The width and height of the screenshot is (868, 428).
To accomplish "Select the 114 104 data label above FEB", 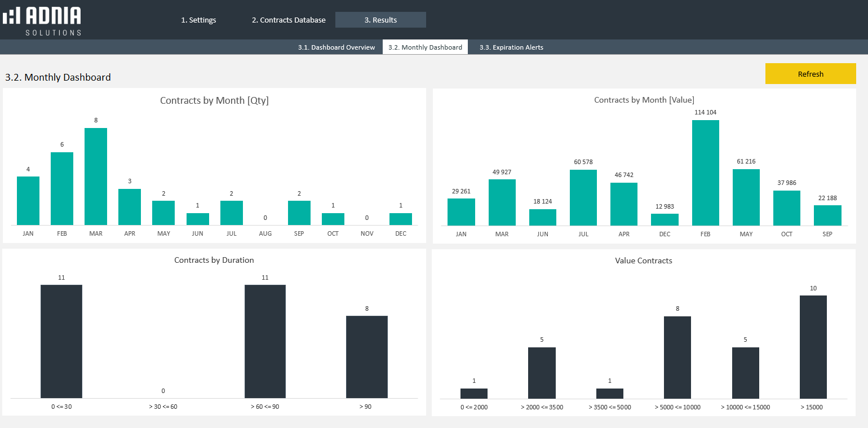I will coord(705,112).
